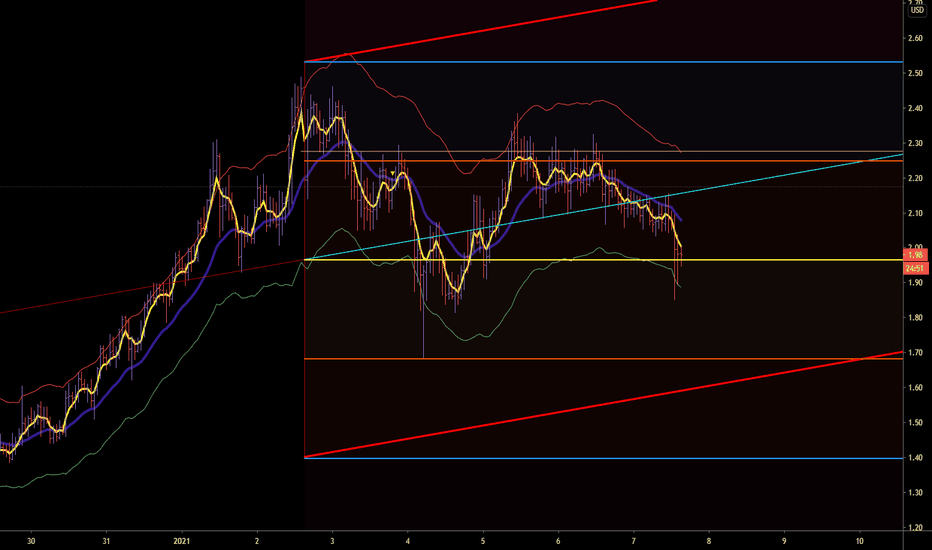Click the 2.40 price axis label
Viewport: 932px width, 550px height.
tap(915, 109)
